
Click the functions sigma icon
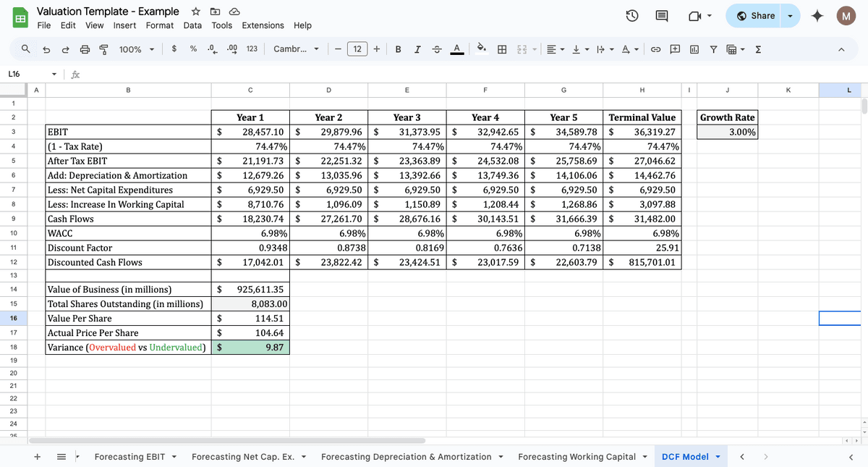coord(757,49)
